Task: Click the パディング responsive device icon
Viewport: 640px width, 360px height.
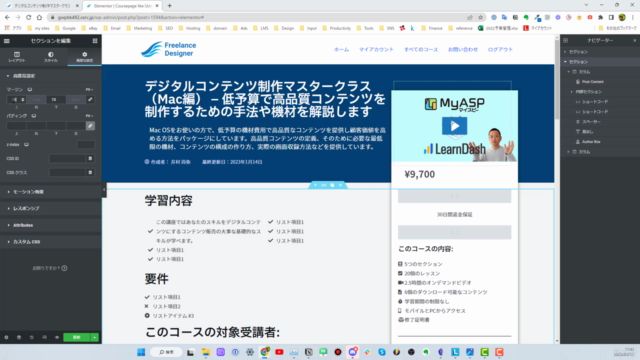Action: (x=33, y=116)
